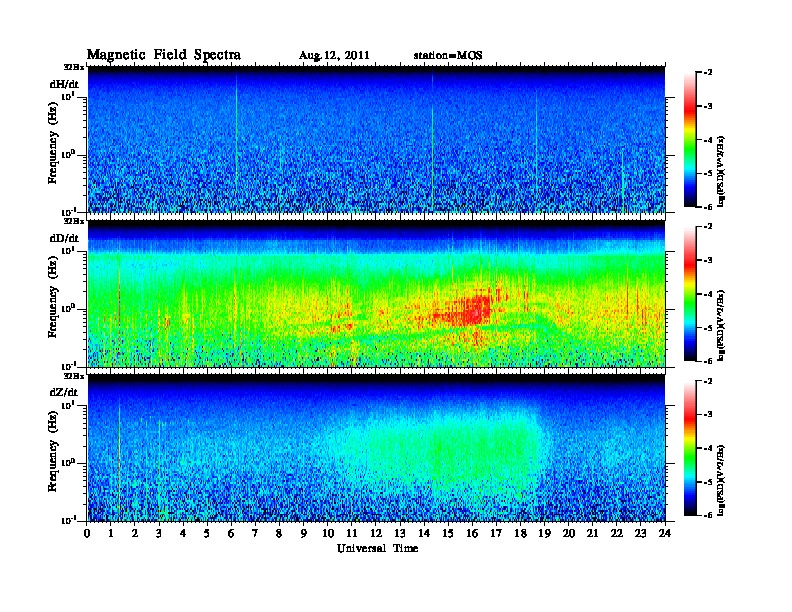The width and height of the screenshot is (792, 612).
Task: Select the date text "Aug. 12, 2011"
Action: pos(334,56)
